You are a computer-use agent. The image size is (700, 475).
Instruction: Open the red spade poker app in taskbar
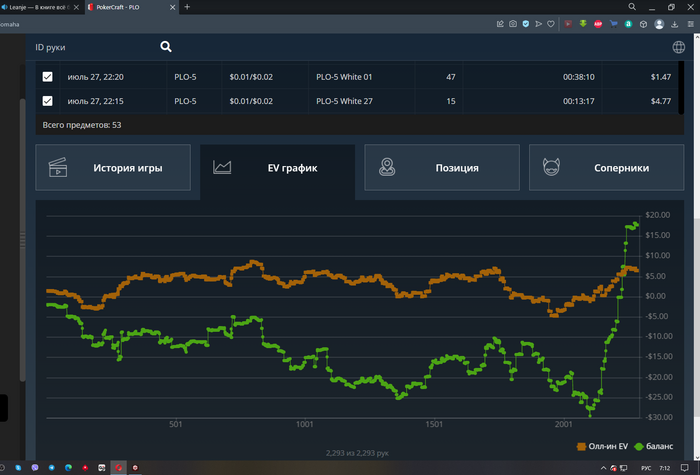pyautogui.click(x=85, y=467)
